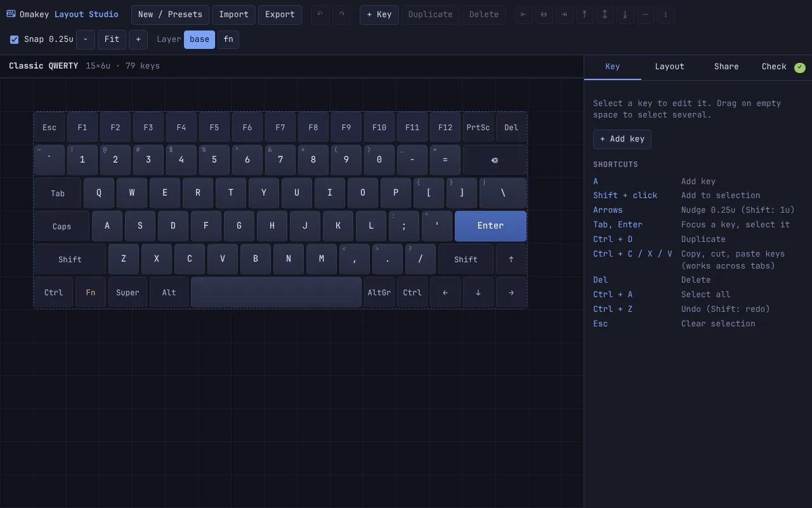812x508 pixels.
Task: Open the New / Presets menu
Action: pos(170,15)
